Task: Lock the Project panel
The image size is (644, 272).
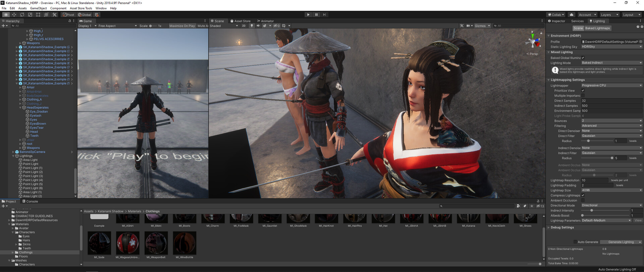Action: click(538, 201)
